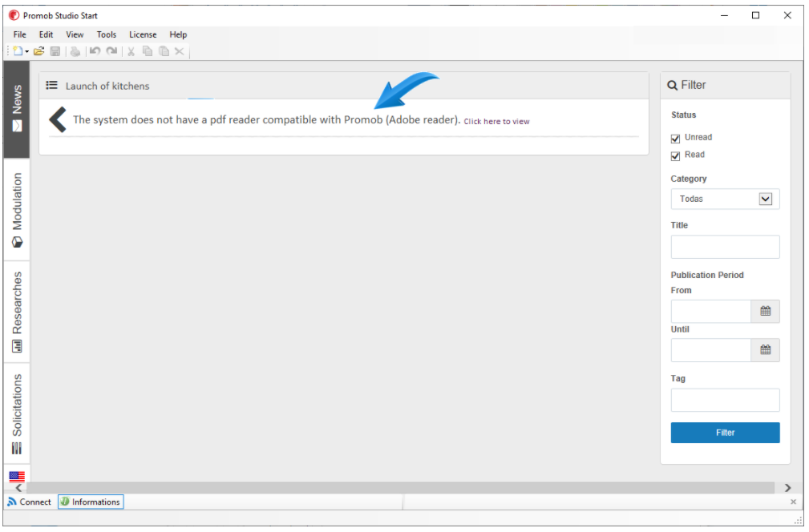Switch to the News side tab
This screenshot has height=532, width=809.
17,109
